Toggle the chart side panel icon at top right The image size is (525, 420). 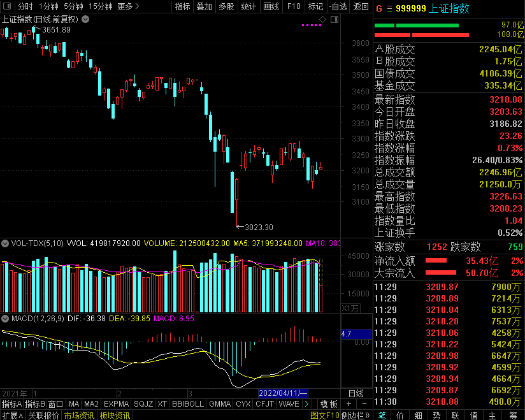point(334,20)
